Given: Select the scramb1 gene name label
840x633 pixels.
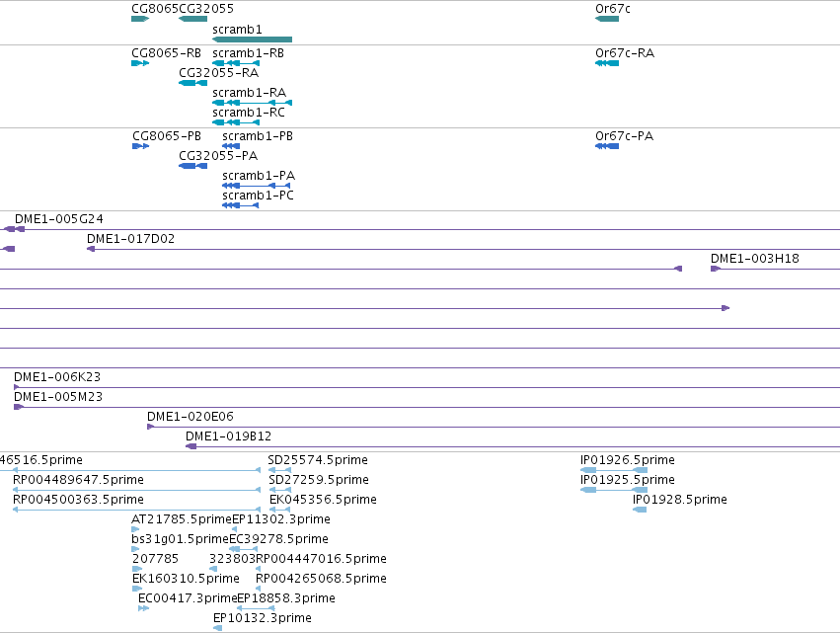Looking at the screenshot, I should point(237,30).
